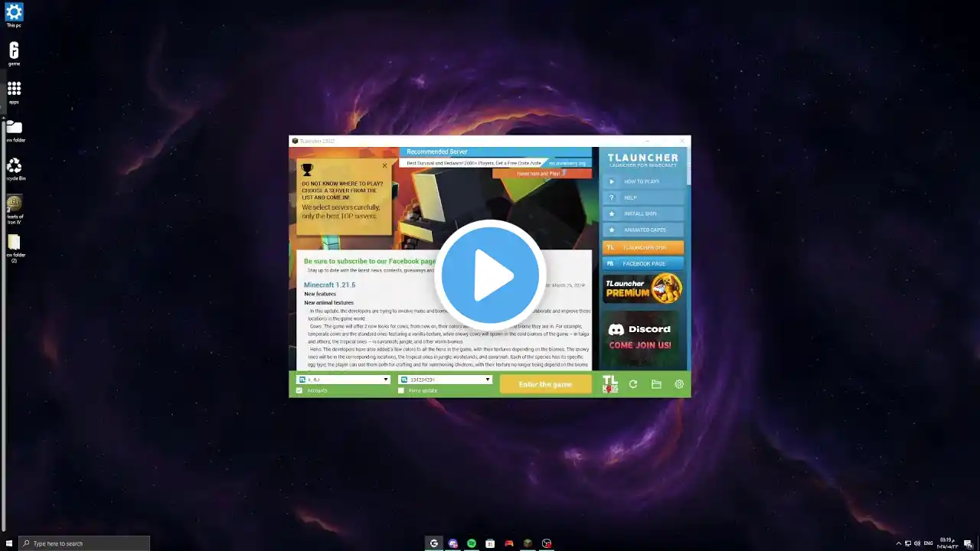
Task: Open the notification center icon
Action: [x=968, y=543]
